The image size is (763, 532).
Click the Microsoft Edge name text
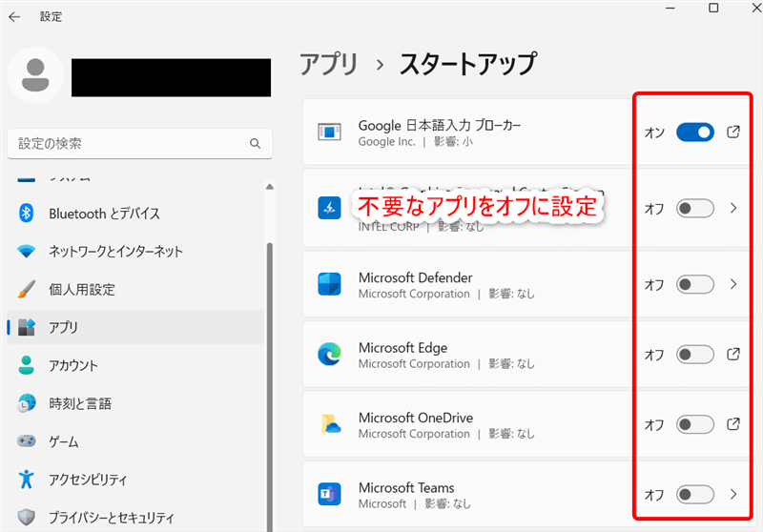402,348
